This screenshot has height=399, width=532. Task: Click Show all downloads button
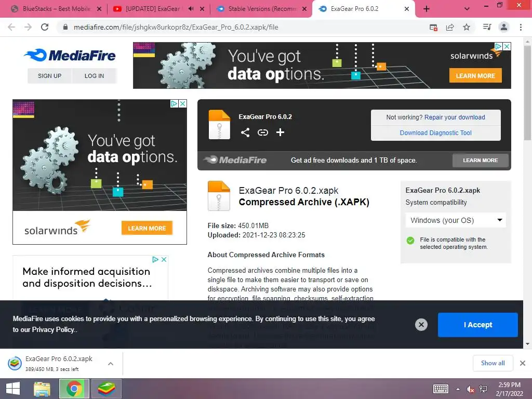[x=493, y=363]
